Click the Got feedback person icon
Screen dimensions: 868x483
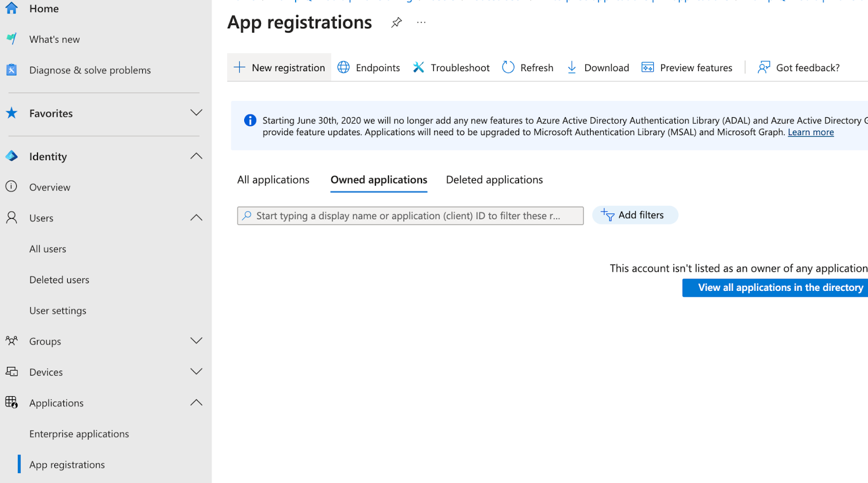pyautogui.click(x=764, y=67)
